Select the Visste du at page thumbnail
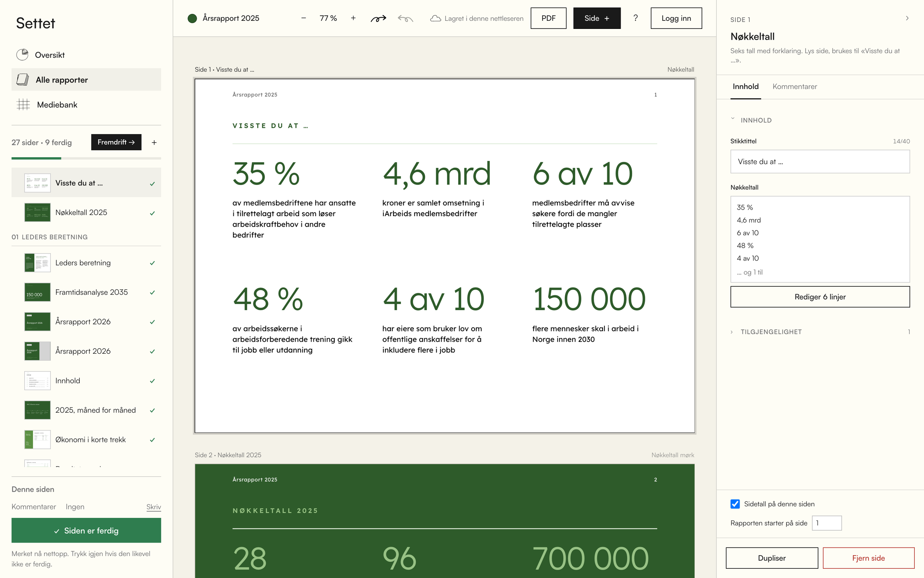Image resolution: width=924 pixels, height=578 pixels. point(37,183)
